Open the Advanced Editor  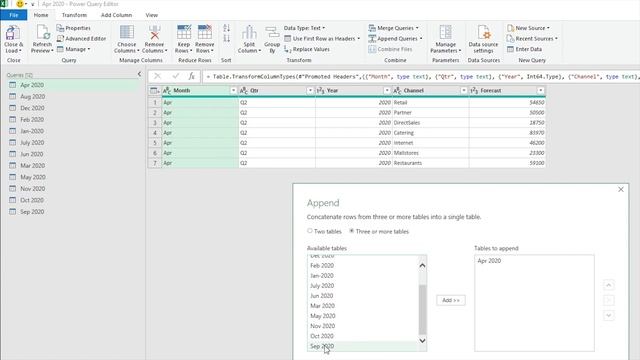click(81, 38)
